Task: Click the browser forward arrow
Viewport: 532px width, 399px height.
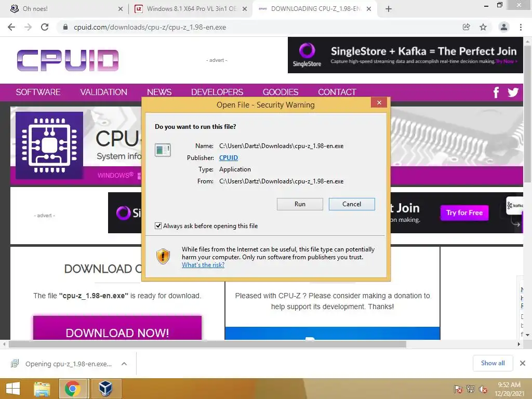Action: coord(28,27)
